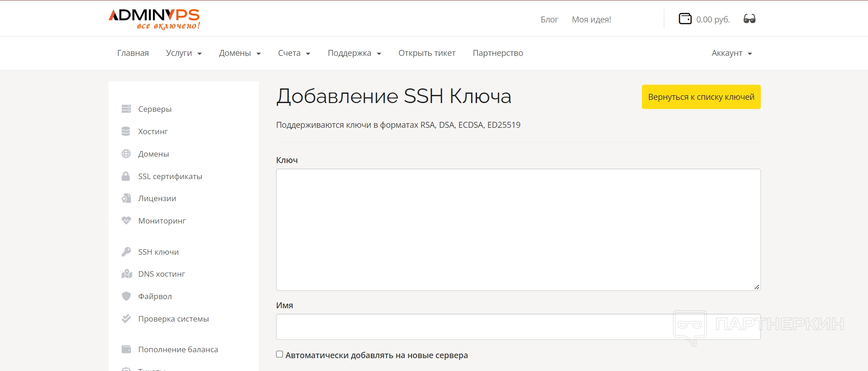Go to Главная in navigation
The width and height of the screenshot is (868, 371).
coord(133,53)
